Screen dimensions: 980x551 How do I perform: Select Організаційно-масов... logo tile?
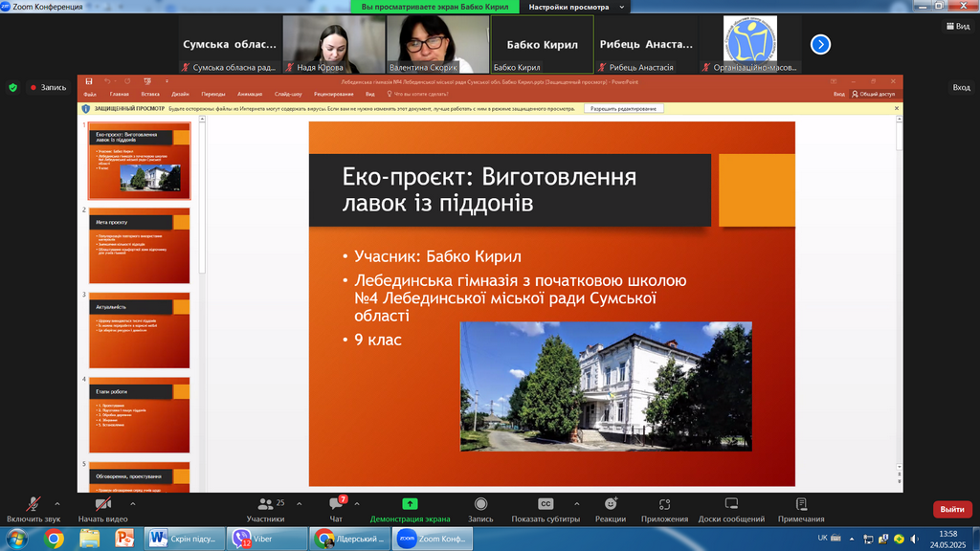click(x=750, y=44)
